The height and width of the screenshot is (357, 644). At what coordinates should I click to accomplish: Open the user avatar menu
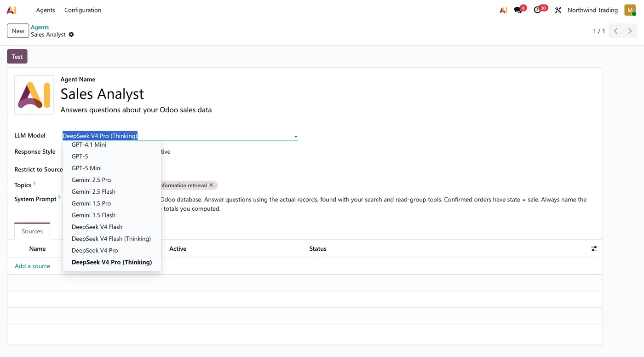[630, 10]
